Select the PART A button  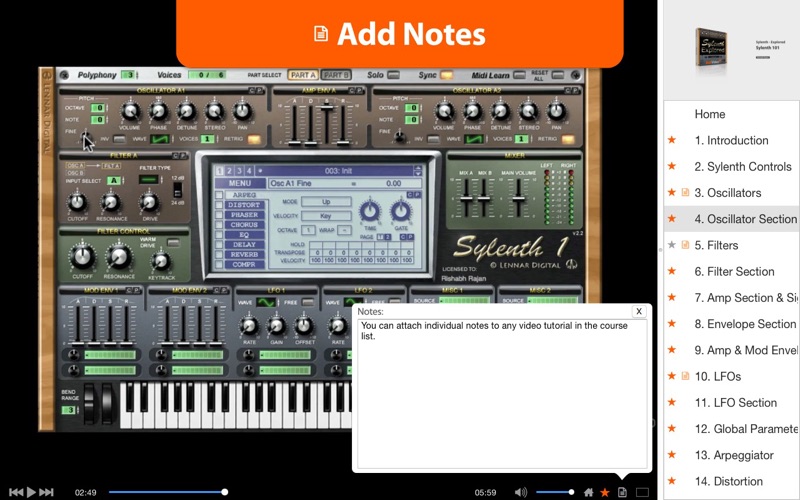pyautogui.click(x=303, y=75)
